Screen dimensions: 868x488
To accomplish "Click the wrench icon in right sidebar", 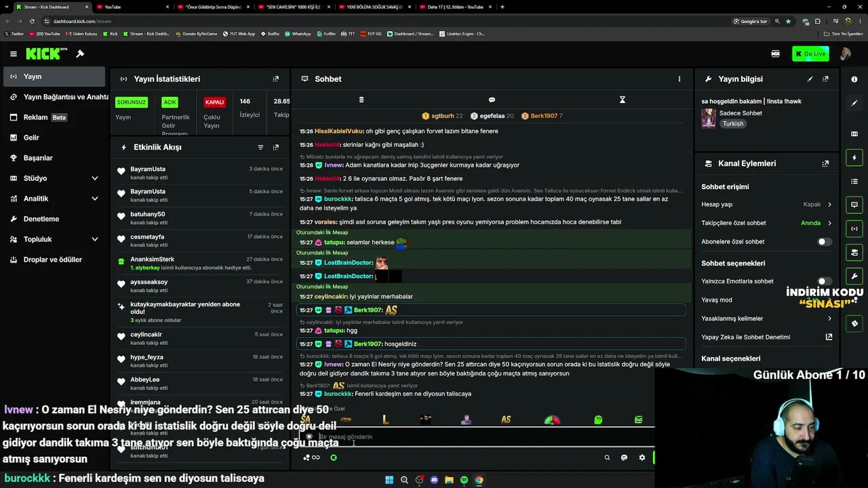I will pyautogui.click(x=854, y=276).
